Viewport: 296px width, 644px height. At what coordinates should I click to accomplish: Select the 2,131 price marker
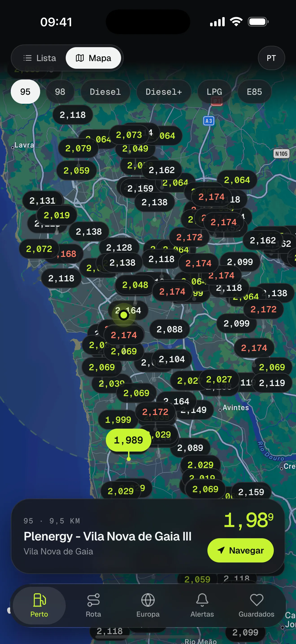[42, 201]
